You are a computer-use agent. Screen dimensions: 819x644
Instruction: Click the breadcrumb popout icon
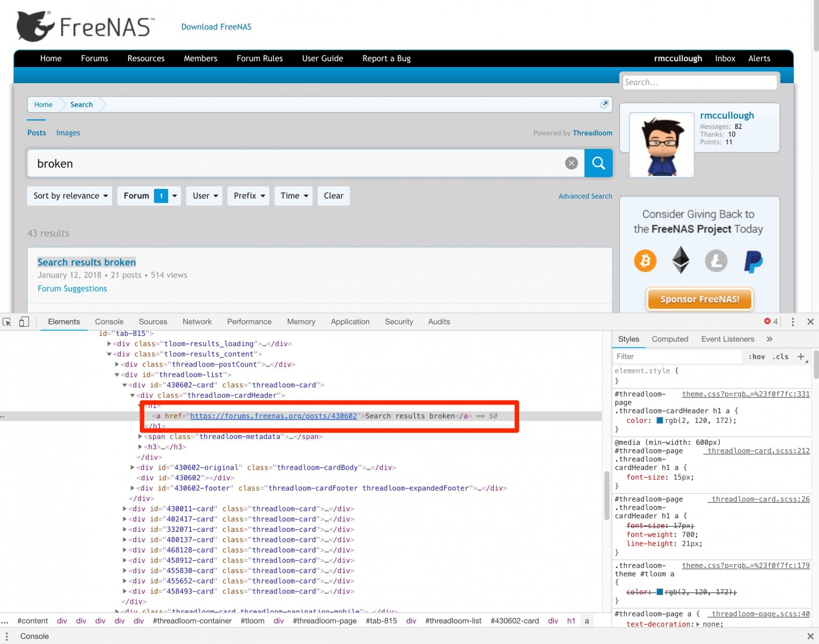click(604, 104)
